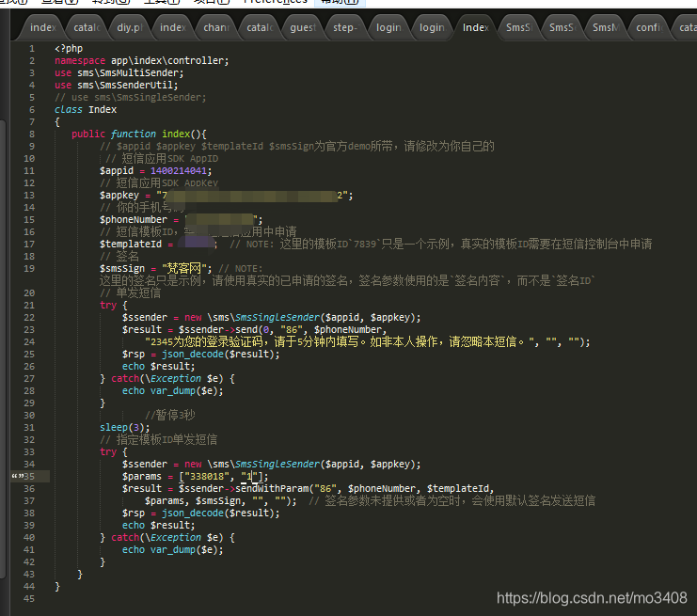697x616 pixels.
Task: Click the catch keyword on line 27
Action: click(x=125, y=379)
